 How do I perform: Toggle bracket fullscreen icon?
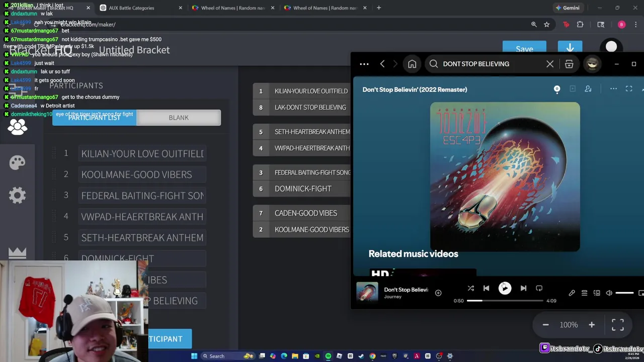click(618, 325)
